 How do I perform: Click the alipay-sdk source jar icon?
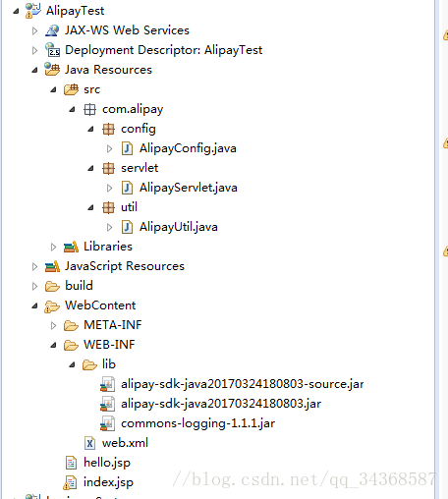[108, 384]
